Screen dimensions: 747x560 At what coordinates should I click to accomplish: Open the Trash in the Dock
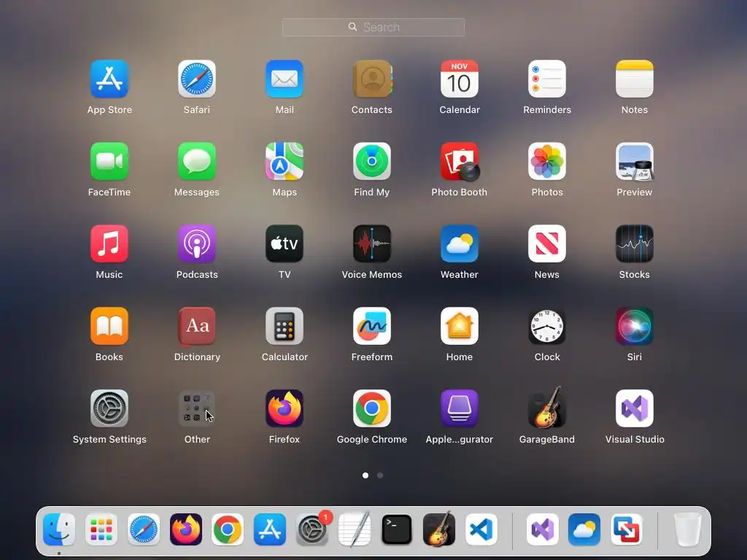click(x=687, y=529)
